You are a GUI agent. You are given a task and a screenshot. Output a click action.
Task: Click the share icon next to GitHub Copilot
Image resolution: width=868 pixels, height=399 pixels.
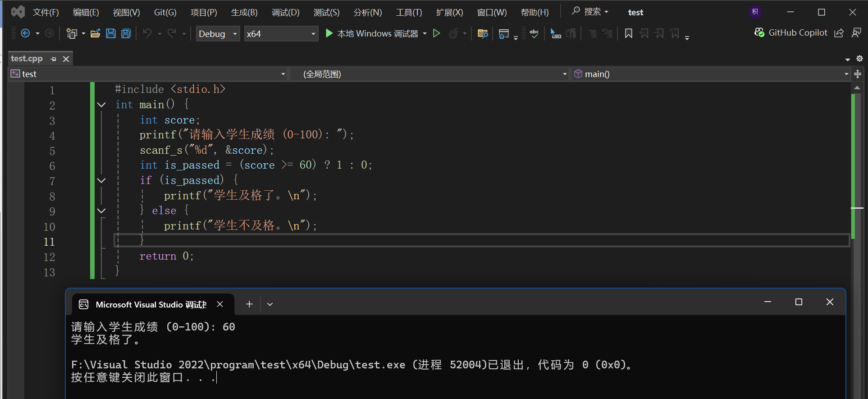pyautogui.click(x=839, y=33)
